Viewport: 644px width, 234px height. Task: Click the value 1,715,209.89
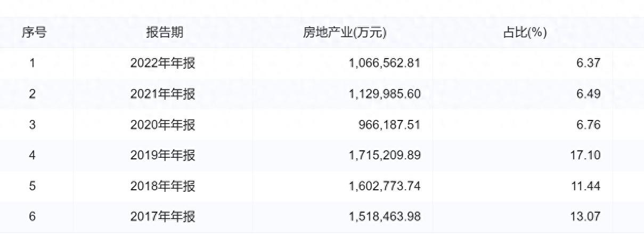pos(385,156)
